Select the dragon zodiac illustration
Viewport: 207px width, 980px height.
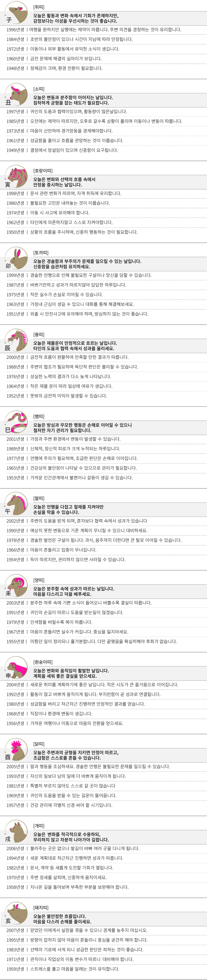[x=16, y=340]
